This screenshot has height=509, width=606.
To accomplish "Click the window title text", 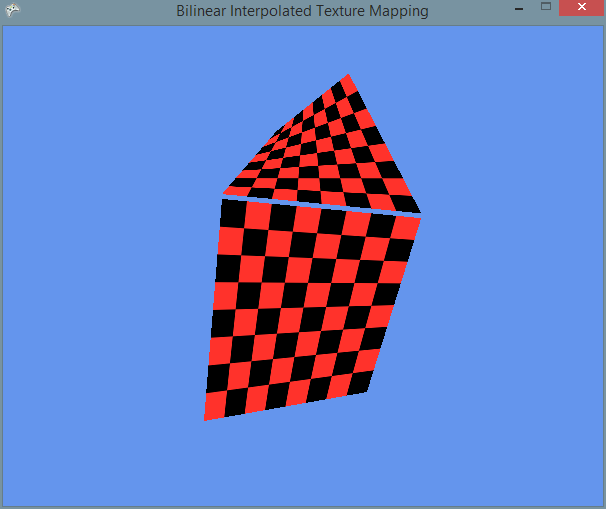I will coord(302,11).
